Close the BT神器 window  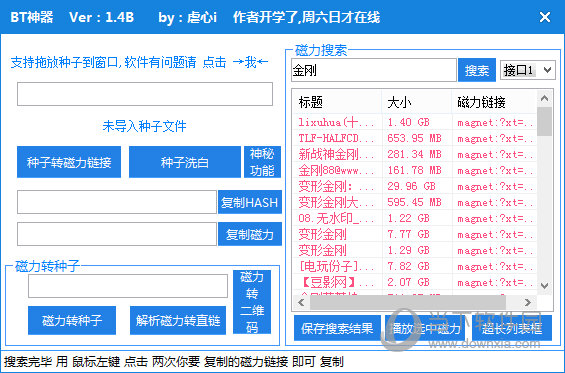click(545, 17)
